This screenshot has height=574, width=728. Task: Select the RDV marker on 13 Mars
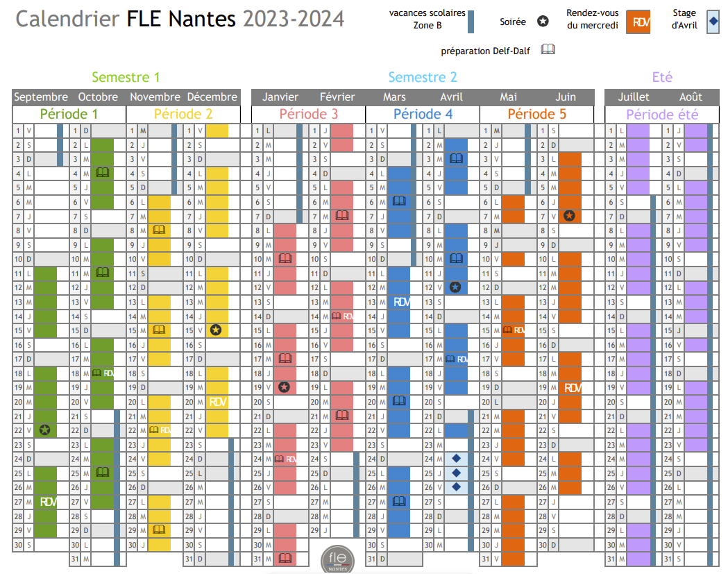click(402, 302)
